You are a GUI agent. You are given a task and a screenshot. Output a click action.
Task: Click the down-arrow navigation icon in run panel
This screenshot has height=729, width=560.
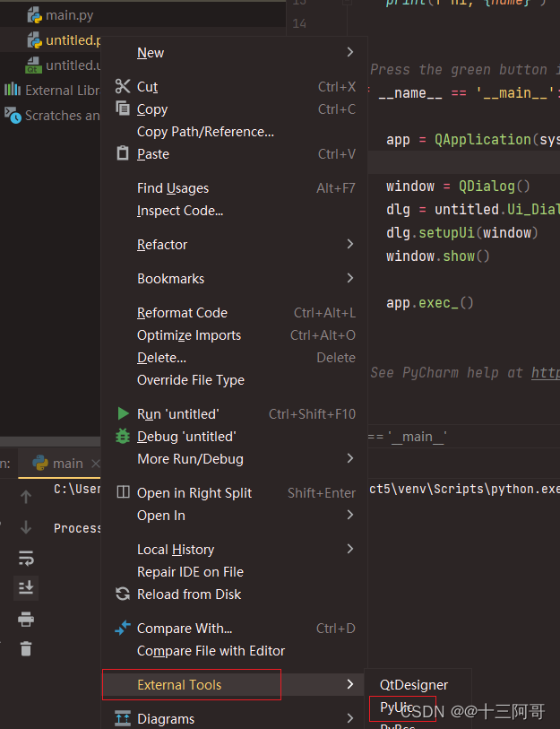coord(25,528)
